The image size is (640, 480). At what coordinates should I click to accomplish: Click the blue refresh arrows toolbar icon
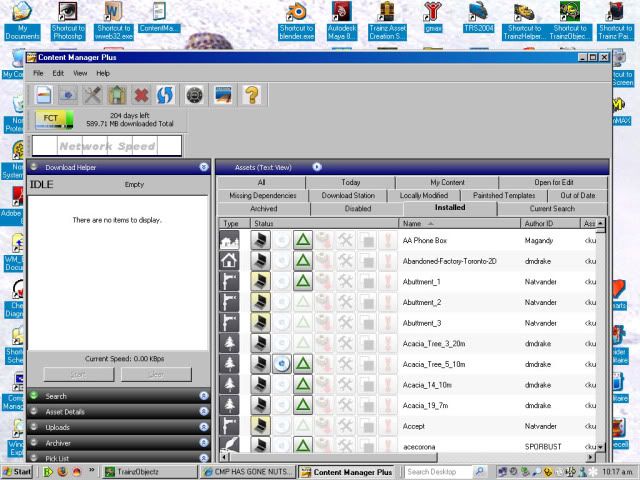point(165,95)
